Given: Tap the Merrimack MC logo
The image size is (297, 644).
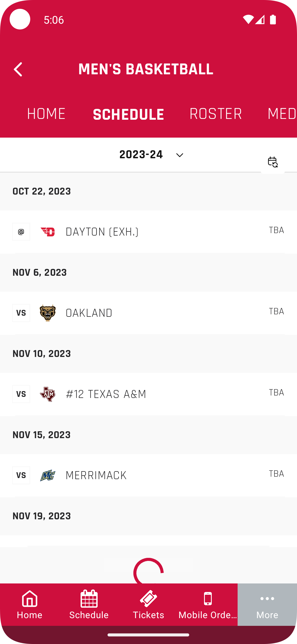Looking at the screenshot, I should tap(48, 475).
